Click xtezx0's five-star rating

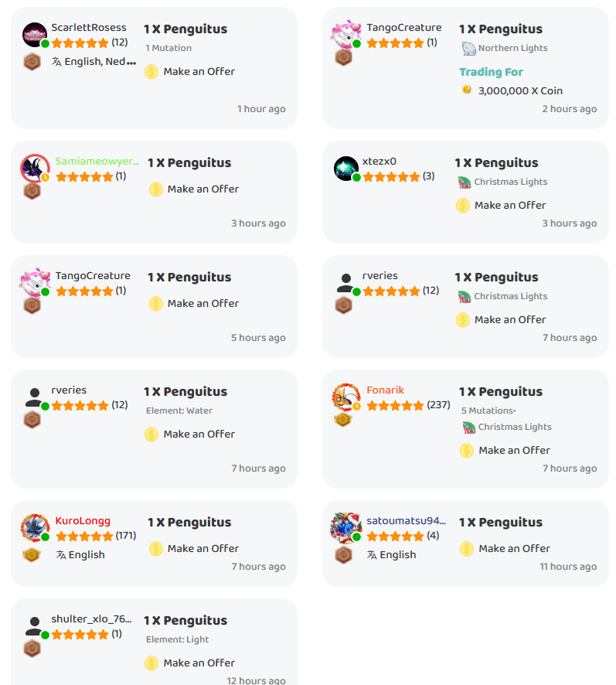coord(391,177)
